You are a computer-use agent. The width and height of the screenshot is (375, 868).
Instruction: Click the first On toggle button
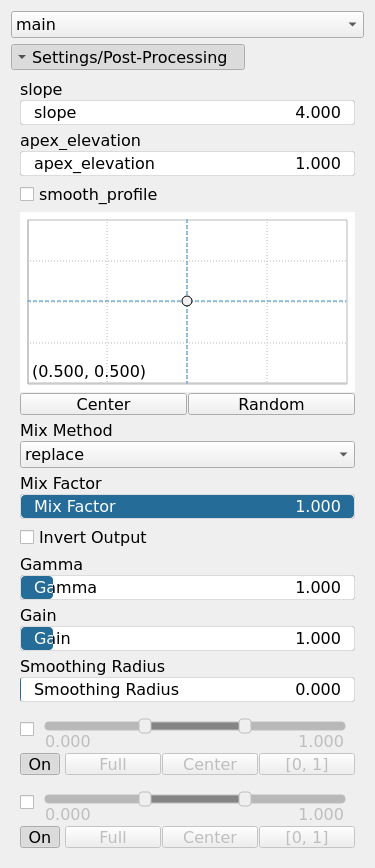[40, 764]
